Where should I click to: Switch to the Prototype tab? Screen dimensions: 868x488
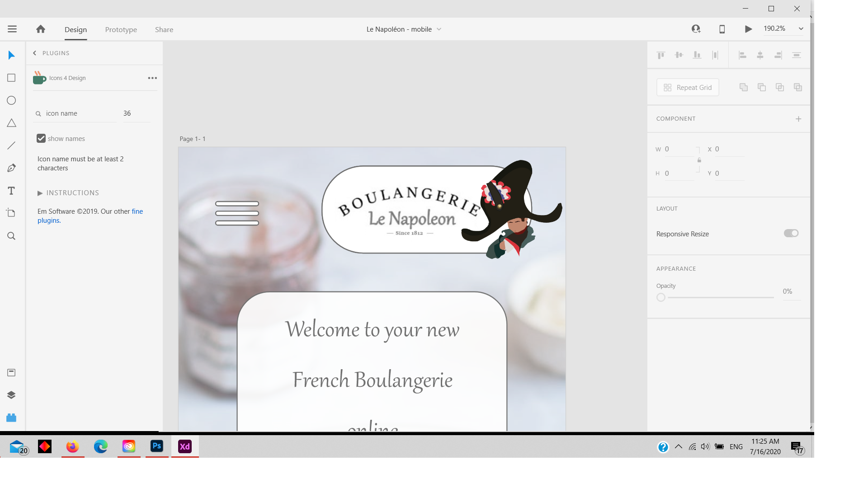pos(121,29)
